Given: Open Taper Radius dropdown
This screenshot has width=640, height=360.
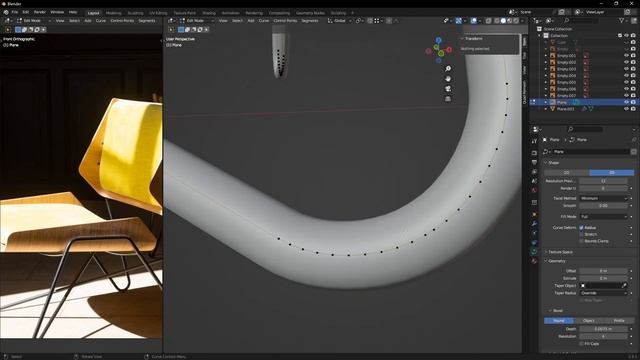Looking at the screenshot, I should pos(603,293).
